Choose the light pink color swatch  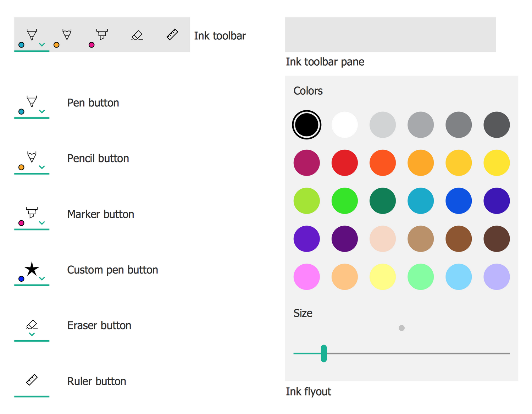point(307,277)
